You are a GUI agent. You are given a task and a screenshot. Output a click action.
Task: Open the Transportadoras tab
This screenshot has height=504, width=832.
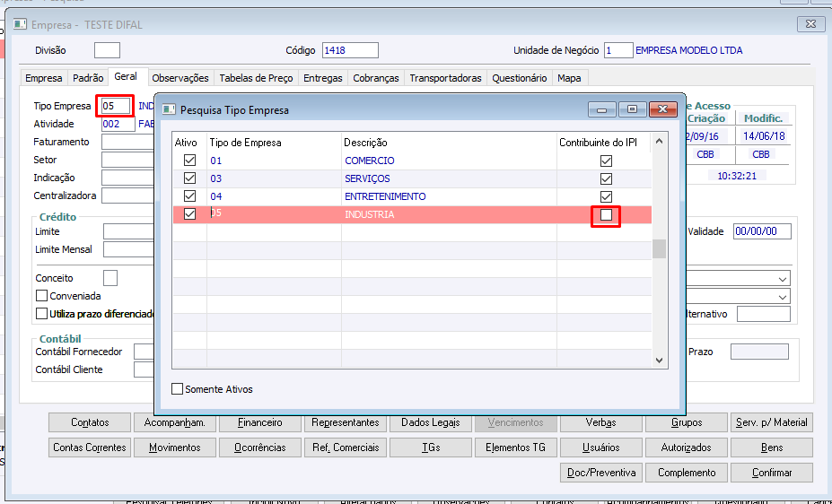pyautogui.click(x=446, y=78)
